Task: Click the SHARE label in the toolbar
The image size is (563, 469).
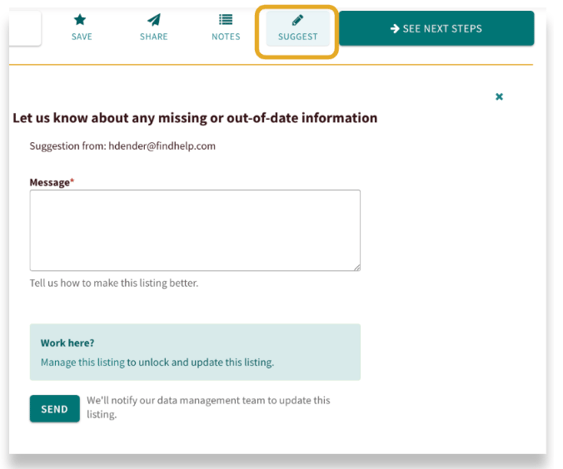Action: point(154,37)
